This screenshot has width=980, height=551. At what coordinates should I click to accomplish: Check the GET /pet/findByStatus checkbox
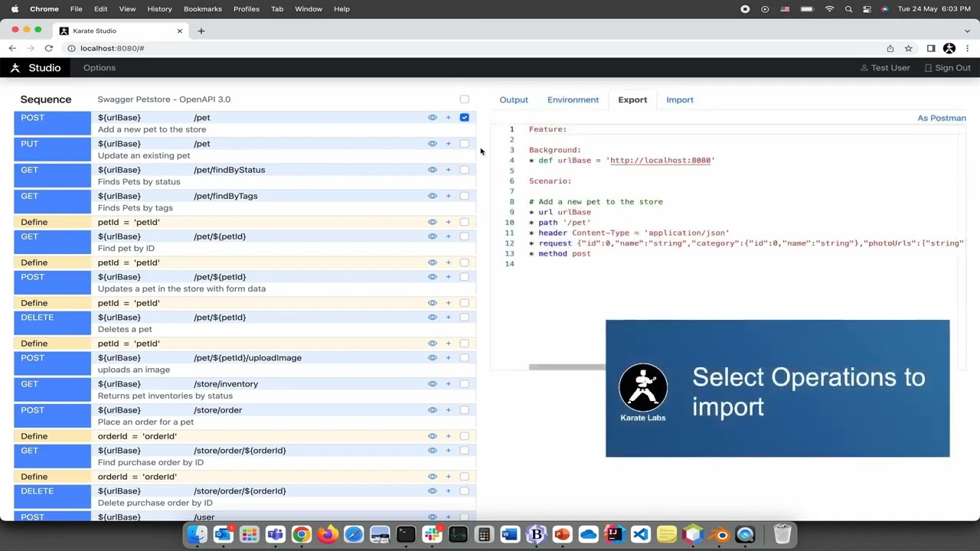(465, 170)
